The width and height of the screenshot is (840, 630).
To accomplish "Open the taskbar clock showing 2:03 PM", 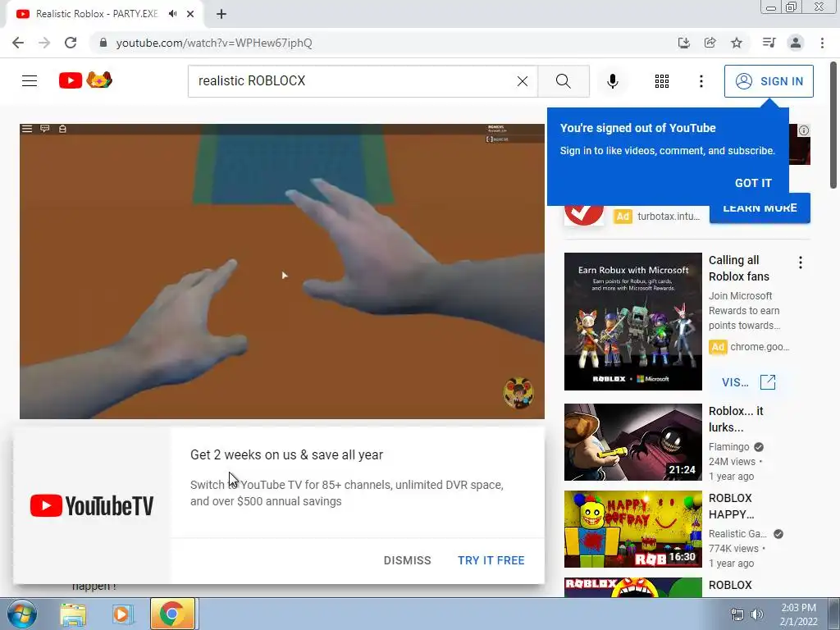I will [x=798, y=614].
